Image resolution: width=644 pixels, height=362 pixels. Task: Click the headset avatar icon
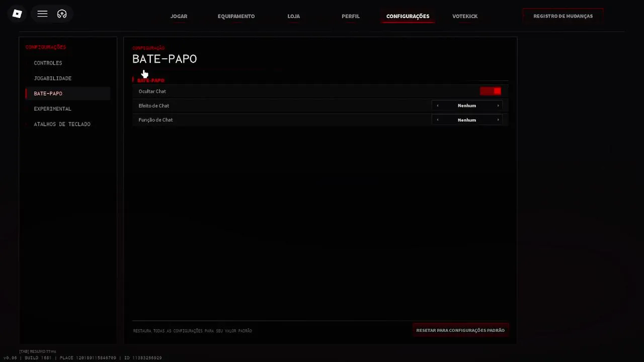click(x=62, y=14)
